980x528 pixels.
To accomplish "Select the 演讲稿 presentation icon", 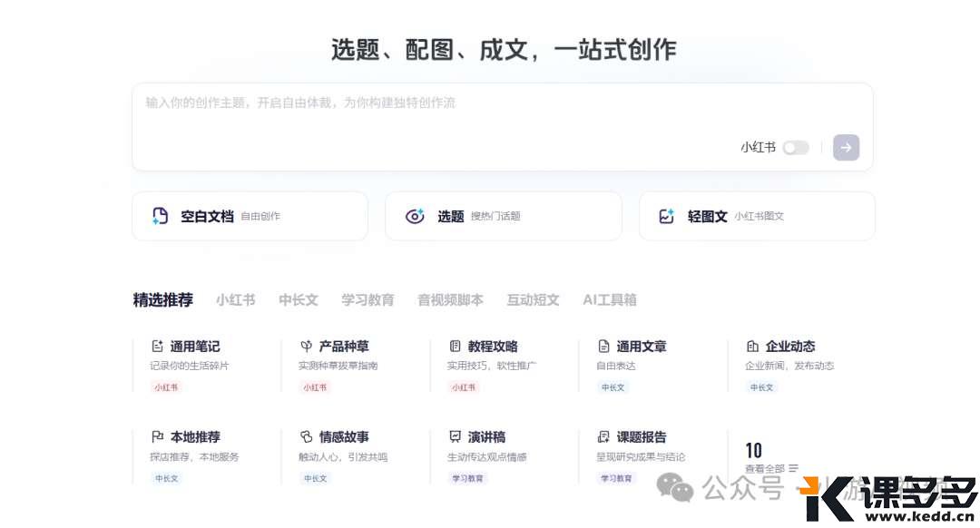I will click(455, 437).
